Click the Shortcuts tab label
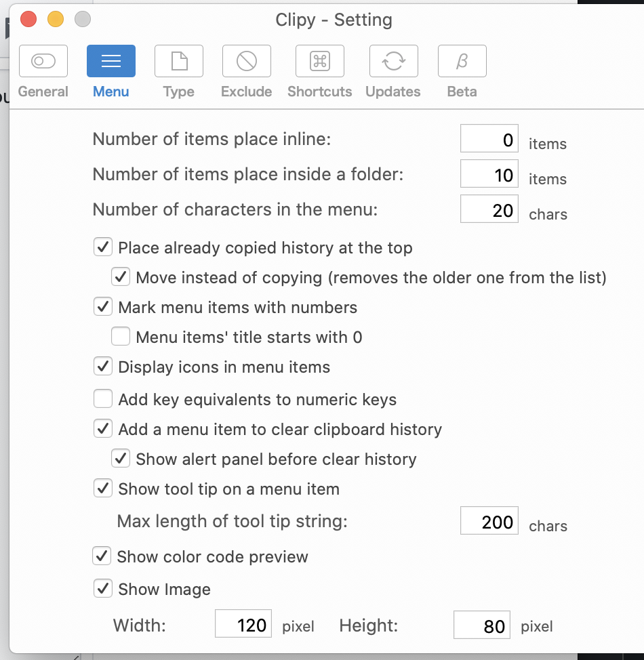644x660 pixels. pos(320,91)
